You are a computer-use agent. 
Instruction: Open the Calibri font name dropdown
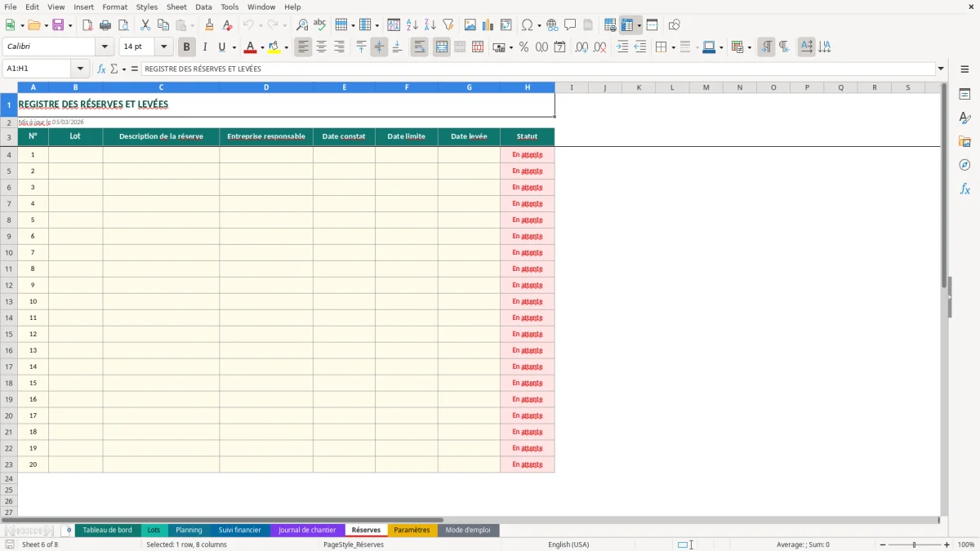point(104,47)
